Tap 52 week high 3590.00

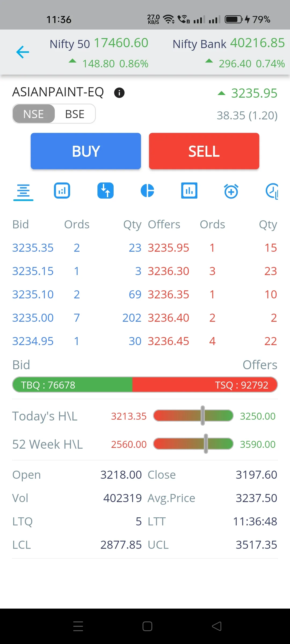[258, 444]
